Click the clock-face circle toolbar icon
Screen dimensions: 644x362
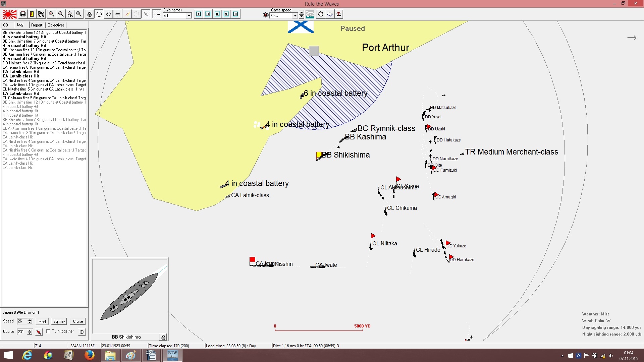[108, 14]
